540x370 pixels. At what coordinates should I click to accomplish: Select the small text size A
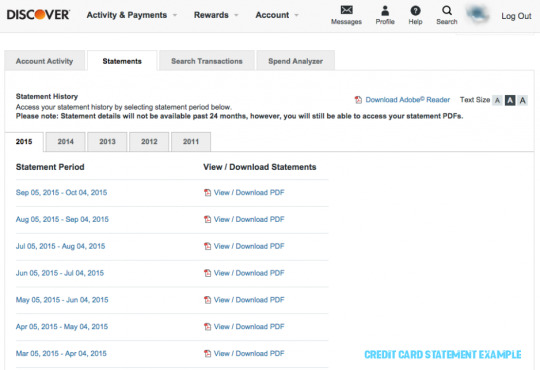click(497, 100)
